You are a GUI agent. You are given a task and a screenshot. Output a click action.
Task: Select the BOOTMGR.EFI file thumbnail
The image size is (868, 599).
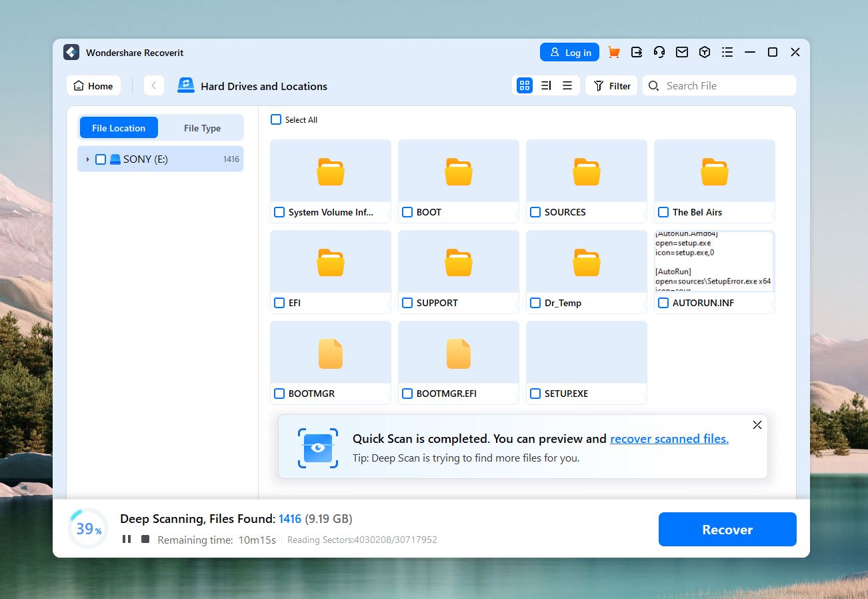click(459, 353)
